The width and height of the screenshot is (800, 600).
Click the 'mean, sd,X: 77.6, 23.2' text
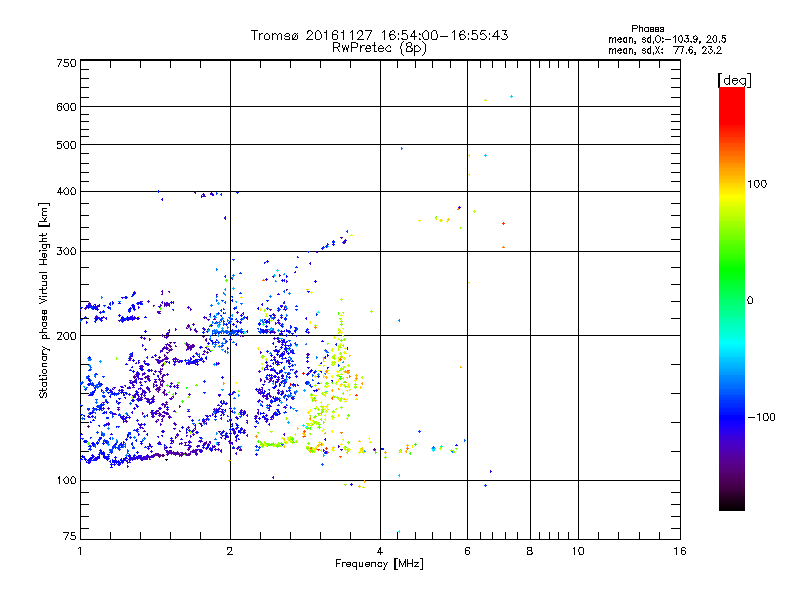[665, 51]
